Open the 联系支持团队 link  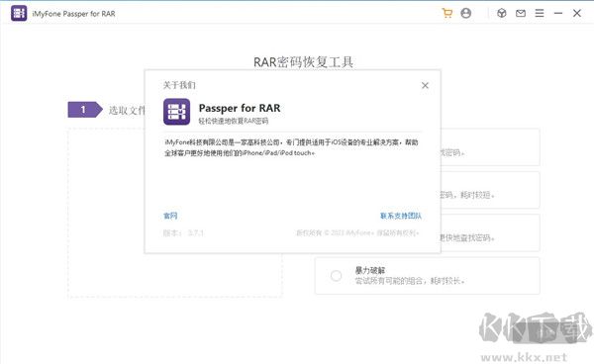(401, 216)
